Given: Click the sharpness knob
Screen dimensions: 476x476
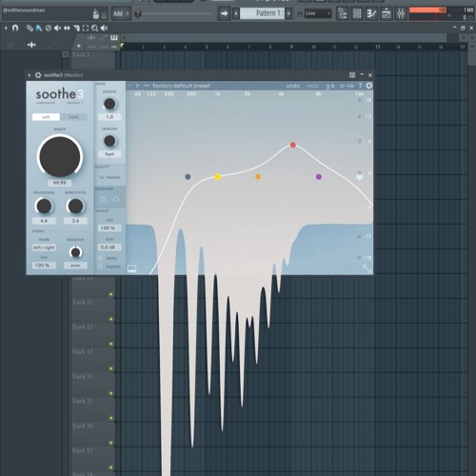Looking at the screenshot, I should click(x=44, y=207).
